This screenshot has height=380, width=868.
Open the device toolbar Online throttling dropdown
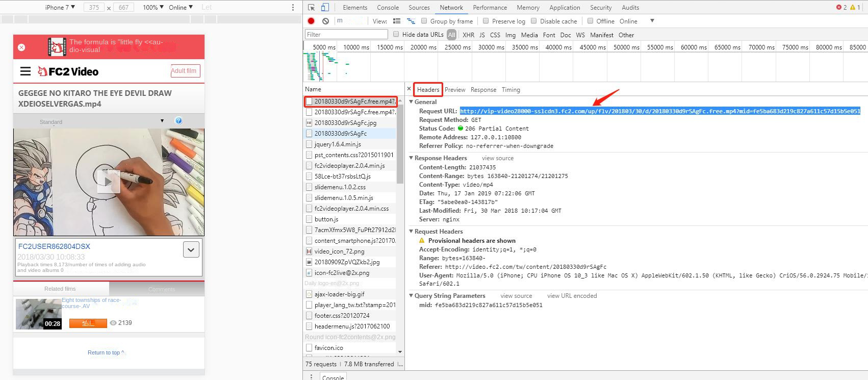click(181, 7)
